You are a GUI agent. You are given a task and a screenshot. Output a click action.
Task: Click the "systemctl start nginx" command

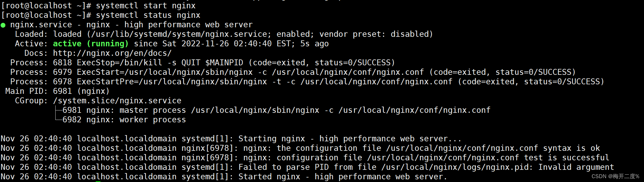tap(145, 6)
